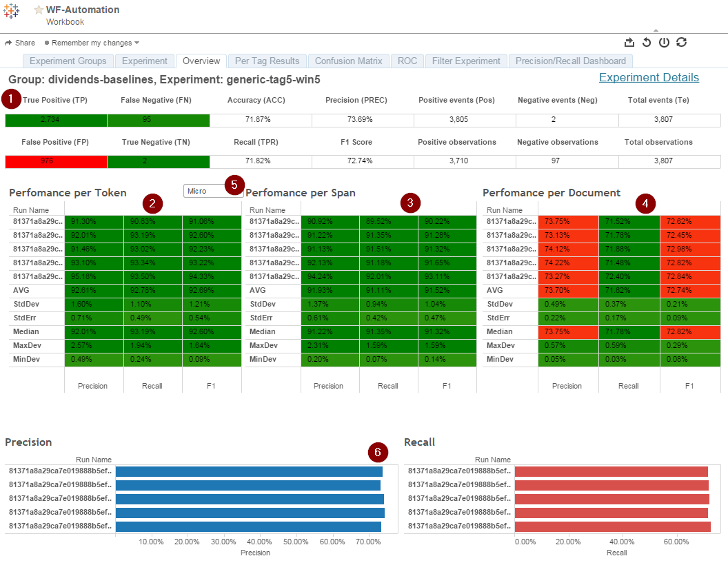Click the WF-Automation workbook title
The image size is (728, 565).
point(83,10)
